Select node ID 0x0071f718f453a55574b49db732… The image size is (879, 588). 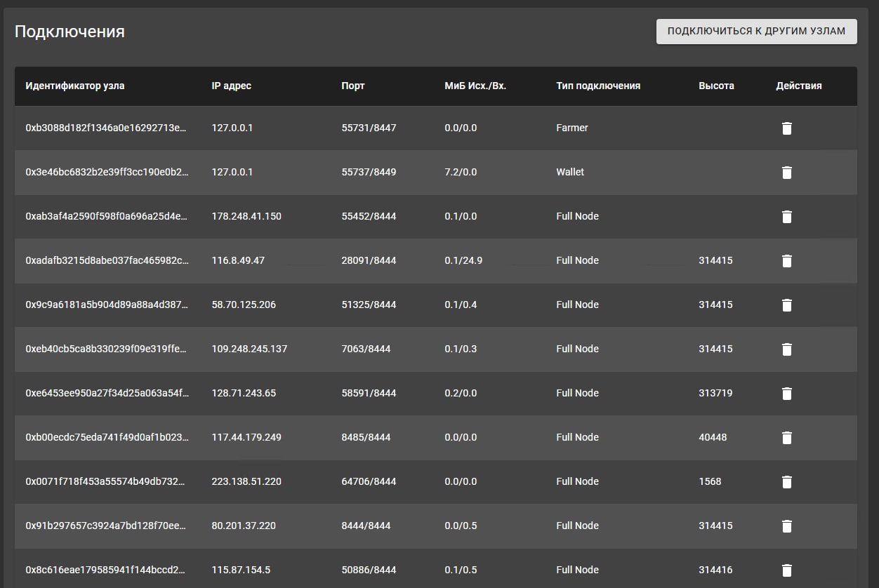coord(107,481)
